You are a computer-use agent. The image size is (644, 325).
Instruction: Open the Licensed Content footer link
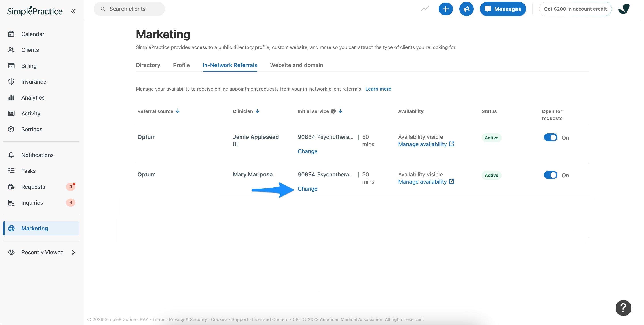270,319
